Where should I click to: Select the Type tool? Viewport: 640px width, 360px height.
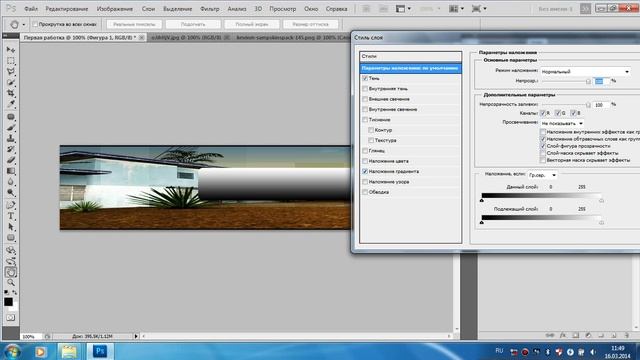[x=11, y=216]
